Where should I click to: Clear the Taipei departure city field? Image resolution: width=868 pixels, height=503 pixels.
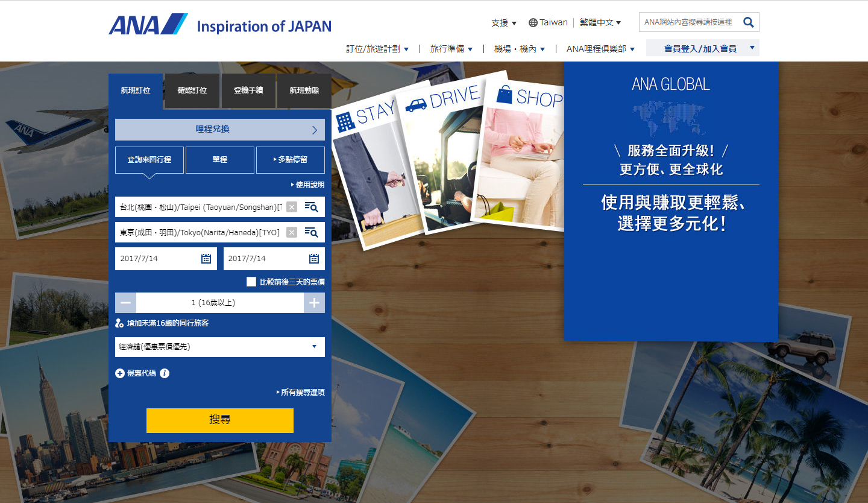click(292, 206)
